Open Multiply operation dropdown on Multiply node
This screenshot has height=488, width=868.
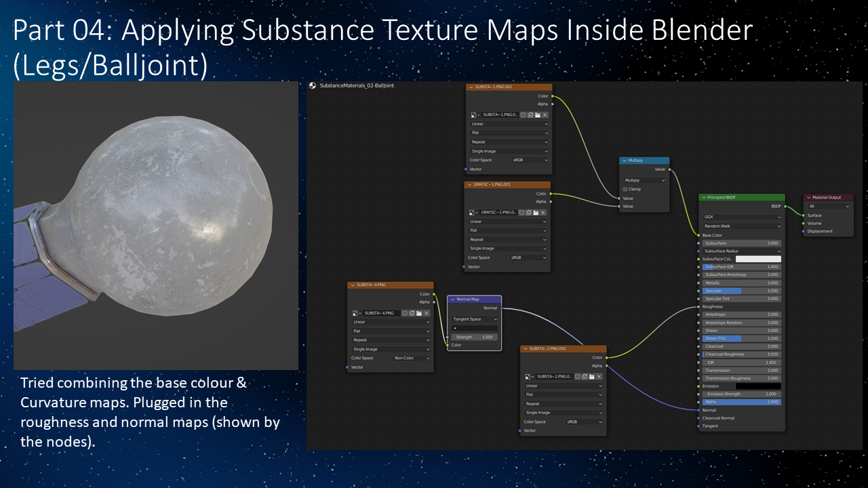pyautogui.click(x=644, y=181)
